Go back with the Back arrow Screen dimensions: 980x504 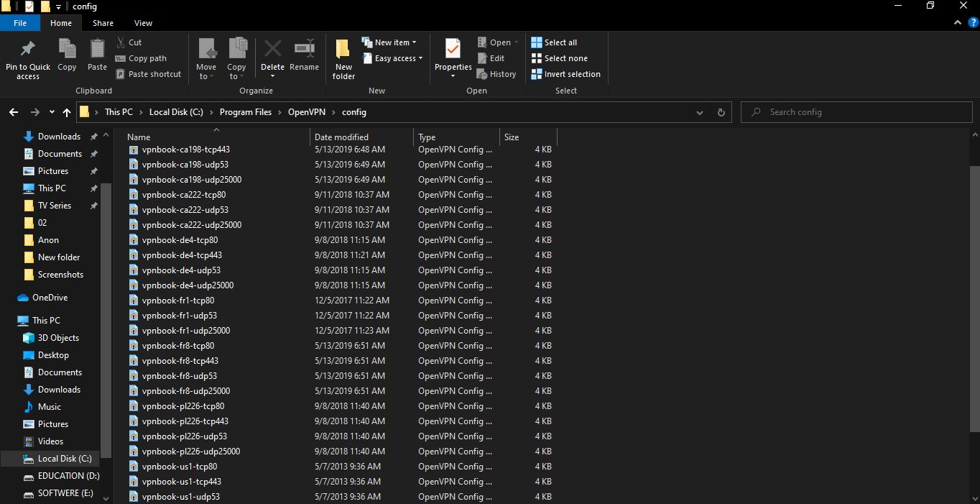pyautogui.click(x=14, y=112)
